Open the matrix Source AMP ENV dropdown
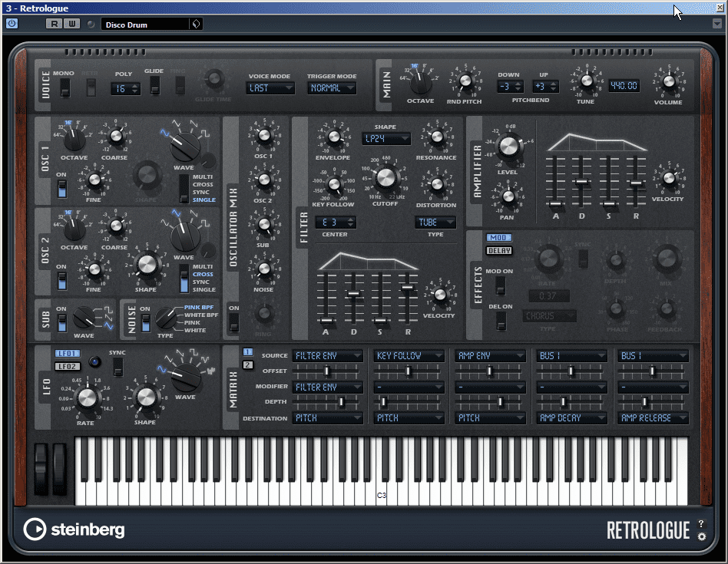This screenshot has height=564, width=728. 490,356
